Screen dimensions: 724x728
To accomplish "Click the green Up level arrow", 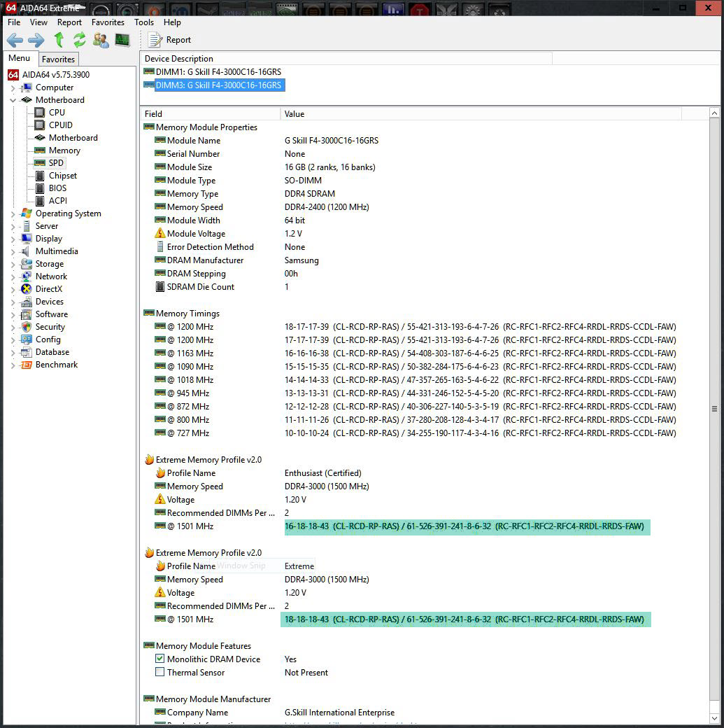I will pos(59,40).
